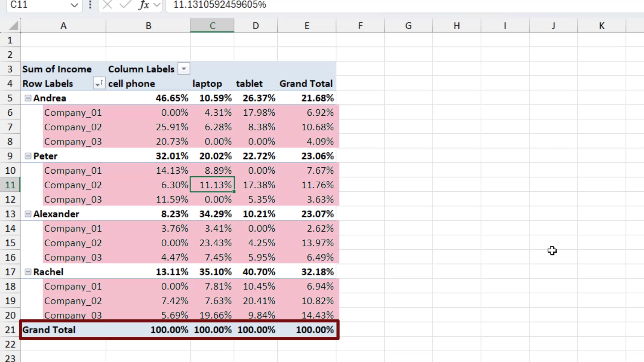
Task: Open the Column Labels filter dropdown
Action: coord(183,69)
